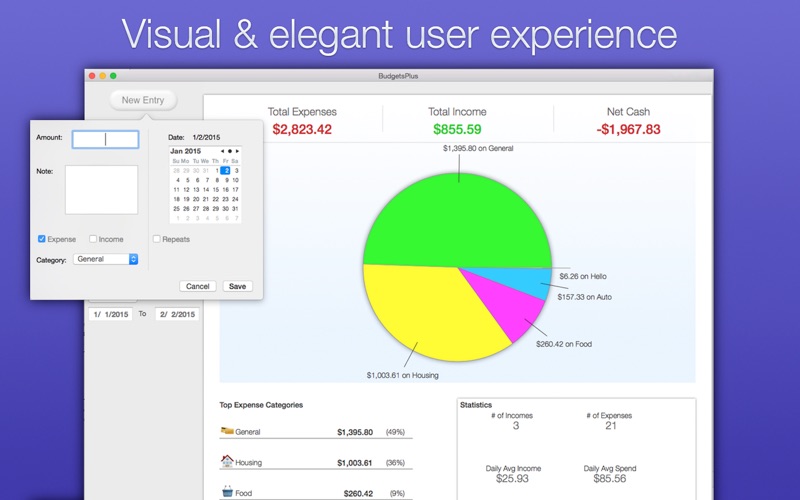Click the (49%) General percentage
The width and height of the screenshot is (800, 500).
[x=395, y=432]
